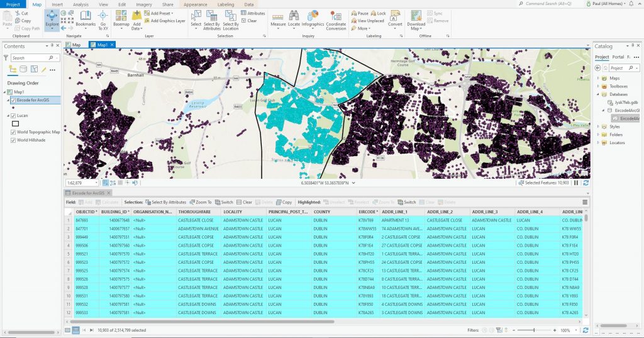The width and height of the screenshot is (644, 338).
Task: Adjust the table zoom slider
Action: point(534,330)
